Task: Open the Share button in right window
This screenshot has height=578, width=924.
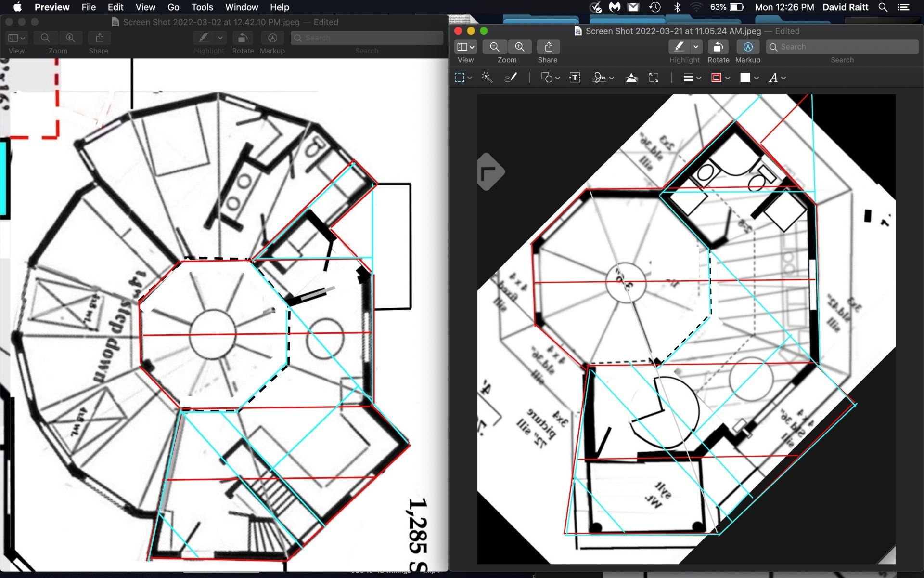Action: click(x=548, y=47)
